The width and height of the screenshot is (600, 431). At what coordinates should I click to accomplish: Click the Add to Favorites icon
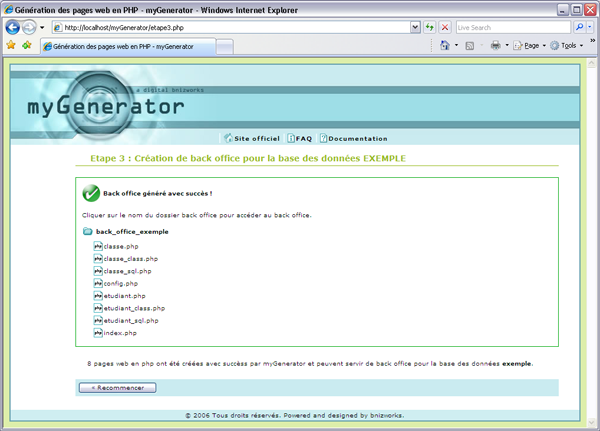(x=27, y=46)
